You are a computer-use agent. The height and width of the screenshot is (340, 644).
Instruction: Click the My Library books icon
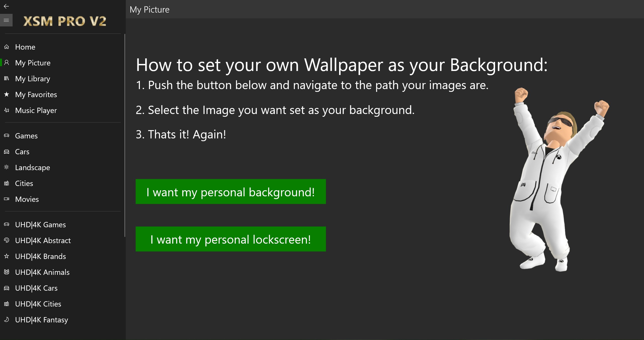(7, 79)
